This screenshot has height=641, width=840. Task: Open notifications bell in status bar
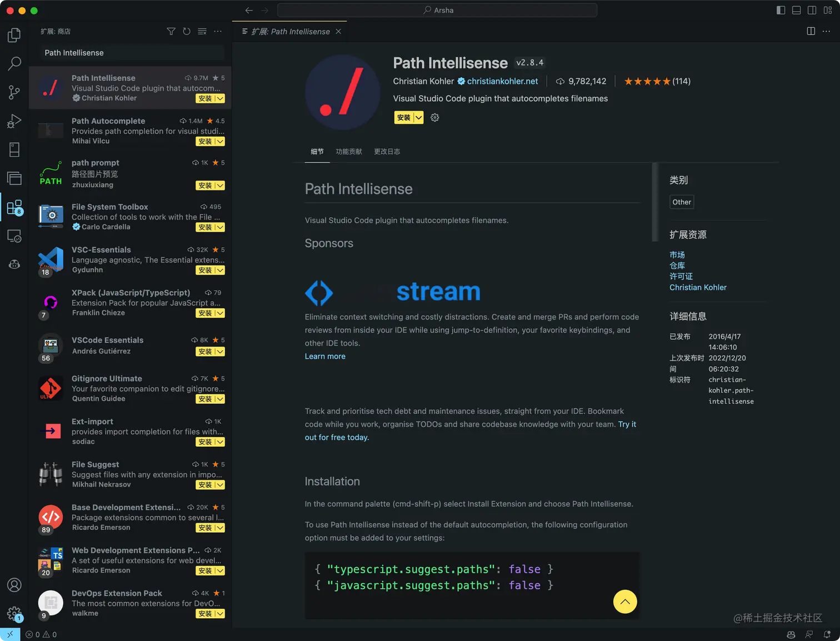coord(827,634)
